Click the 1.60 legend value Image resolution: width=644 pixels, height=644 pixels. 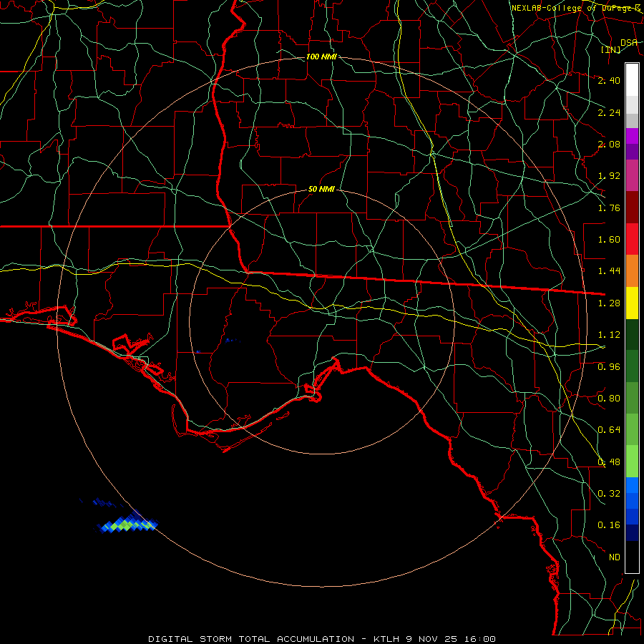click(x=609, y=240)
